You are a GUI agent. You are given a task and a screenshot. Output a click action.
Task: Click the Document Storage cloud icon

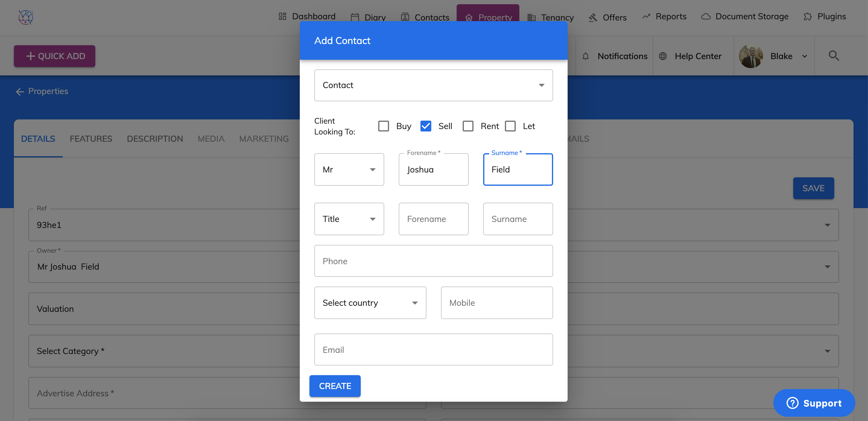coord(705,17)
